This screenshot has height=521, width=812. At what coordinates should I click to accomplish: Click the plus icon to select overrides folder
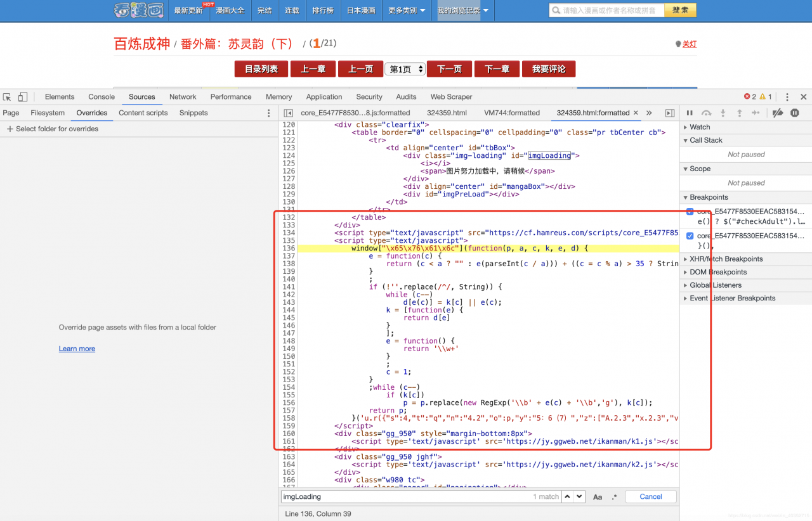[x=10, y=129]
